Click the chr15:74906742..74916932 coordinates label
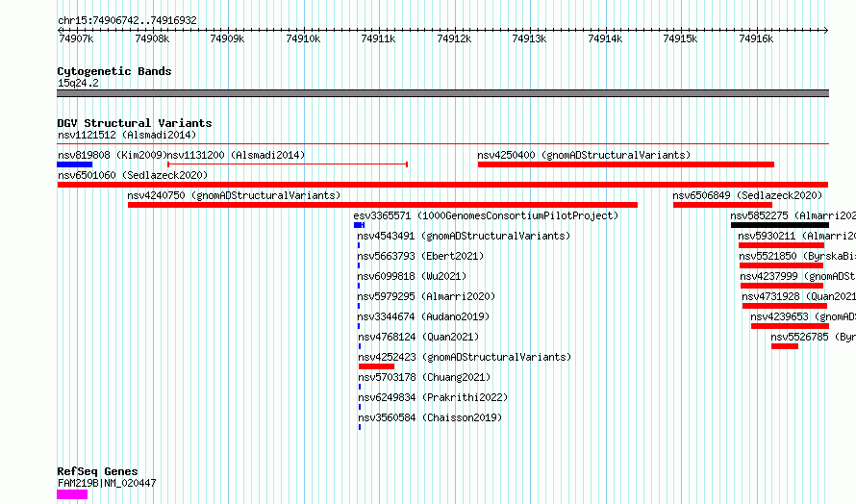This screenshot has height=504, width=856. [127, 20]
